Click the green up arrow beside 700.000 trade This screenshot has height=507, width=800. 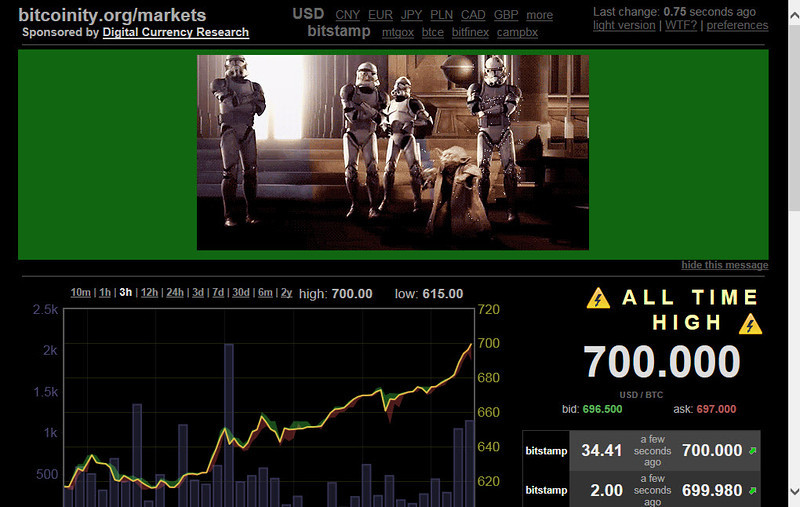tap(752, 450)
